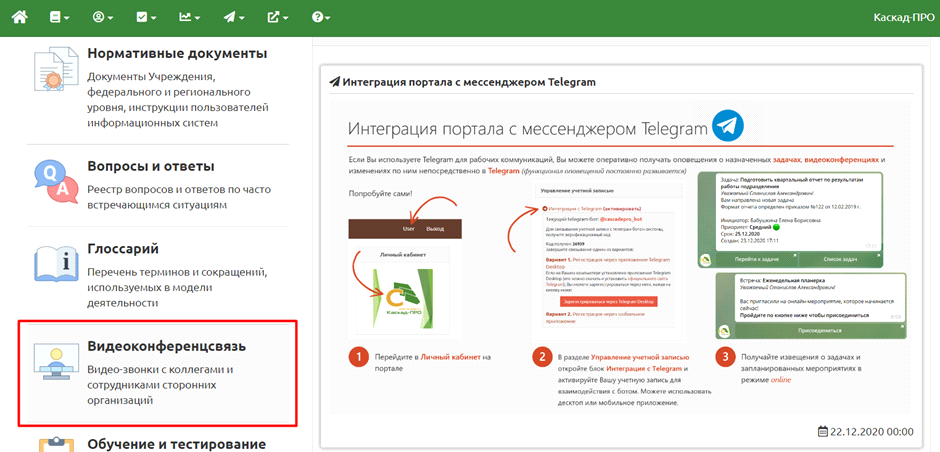
Task: Open the user profile icon dropdown
Action: click(x=103, y=17)
